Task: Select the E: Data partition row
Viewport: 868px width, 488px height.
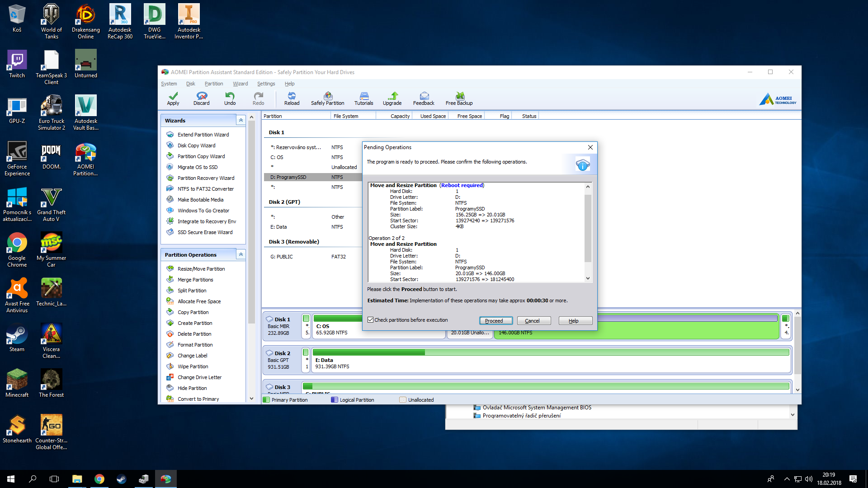Action: pos(313,227)
